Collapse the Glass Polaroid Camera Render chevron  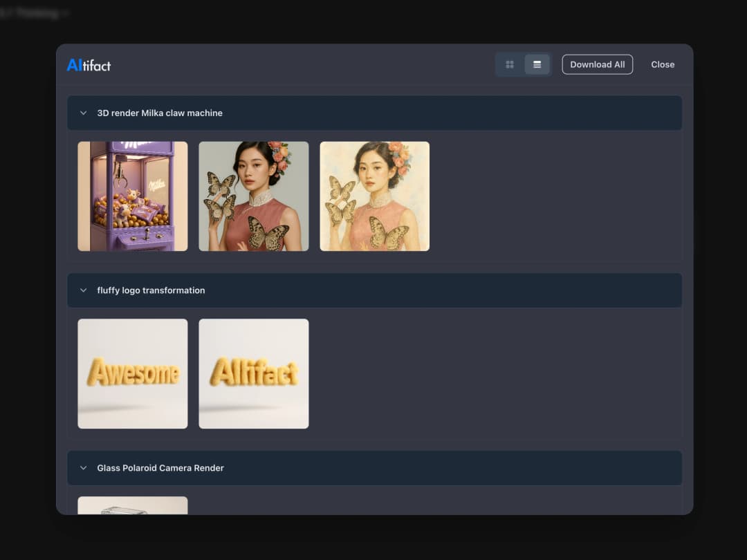83,468
